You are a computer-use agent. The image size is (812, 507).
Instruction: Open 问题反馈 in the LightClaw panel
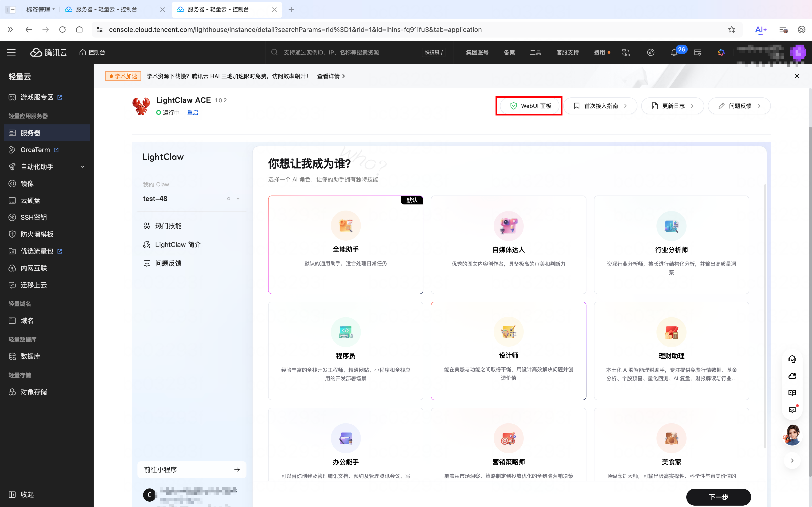point(168,263)
